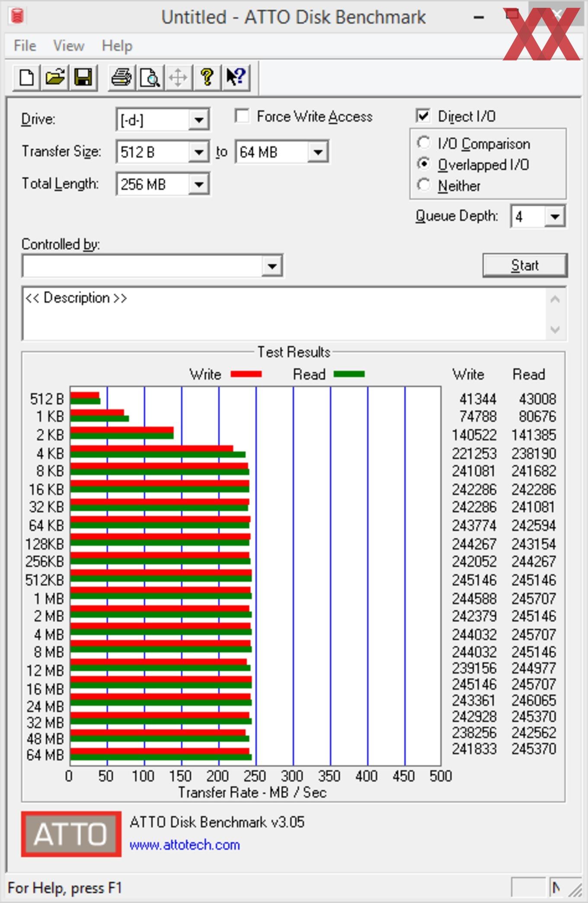Image resolution: width=588 pixels, height=903 pixels.
Task: Click the green Read legend swatch
Action: point(349,374)
